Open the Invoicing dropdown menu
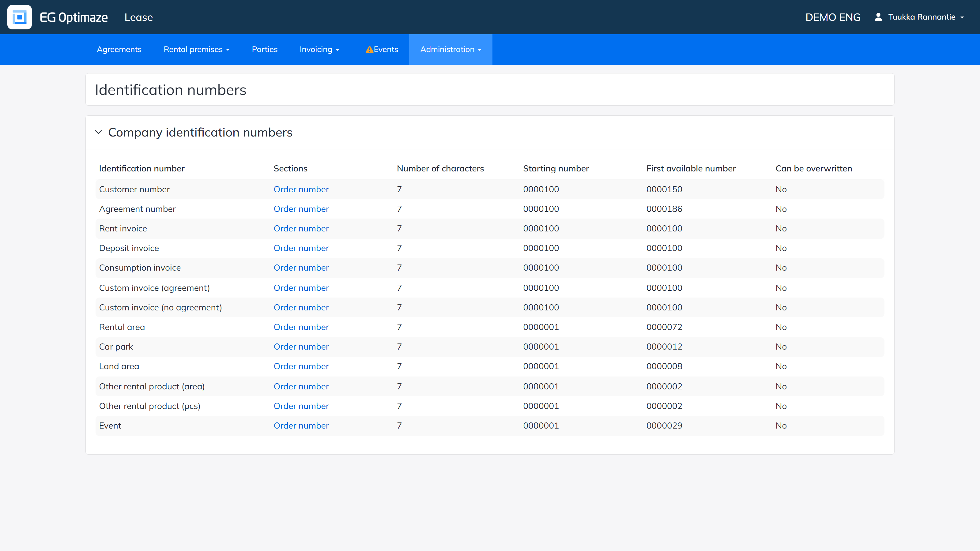980x551 pixels. point(319,49)
